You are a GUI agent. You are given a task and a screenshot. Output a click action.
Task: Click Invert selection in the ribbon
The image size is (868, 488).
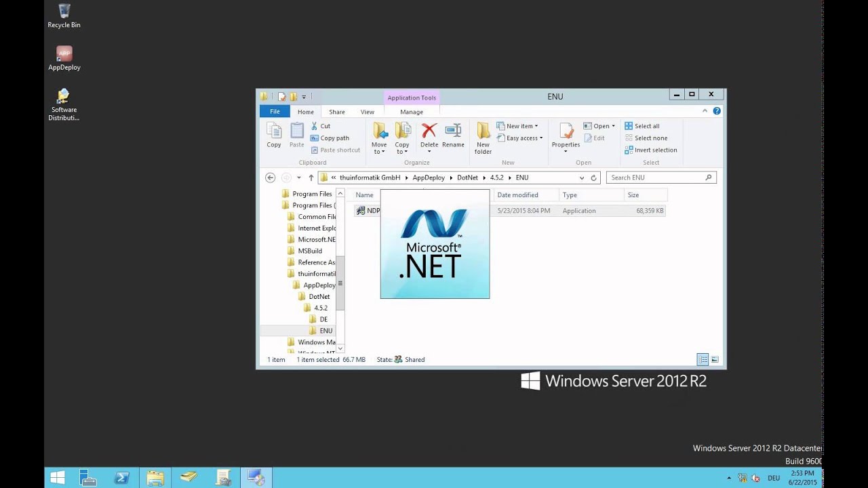point(651,150)
